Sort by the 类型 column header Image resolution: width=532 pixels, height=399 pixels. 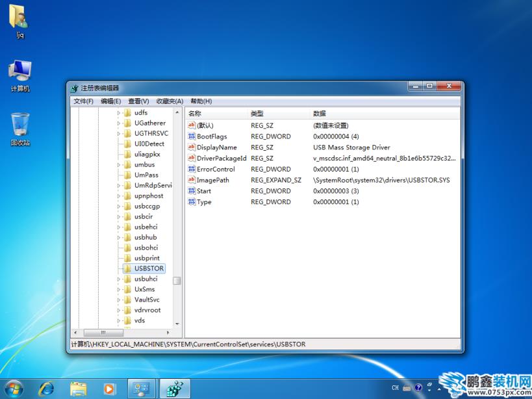[x=280, y=113]
